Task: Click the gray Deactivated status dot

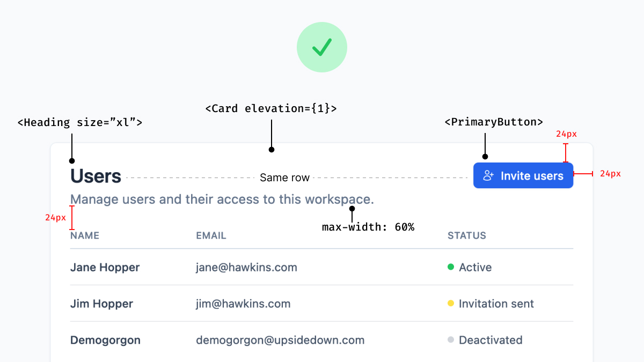Action: (451, 340)
